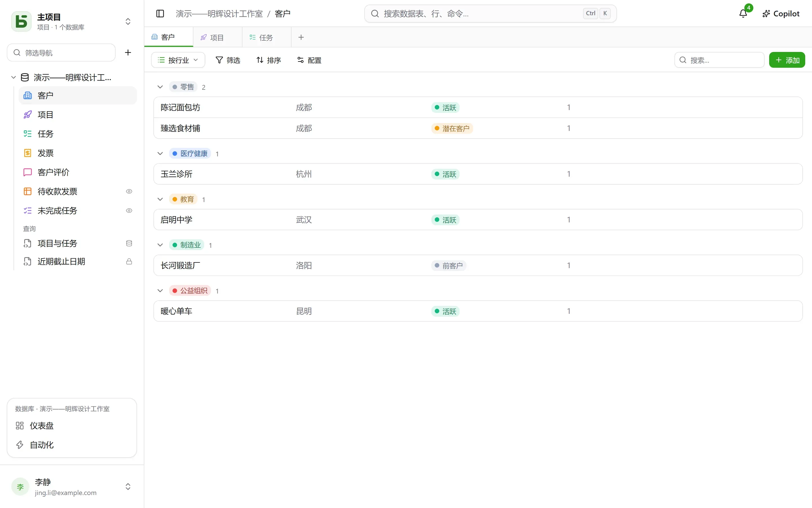812x508 pixels.
Task: Focus the table 搜索 field
Action: coord(719,60)
